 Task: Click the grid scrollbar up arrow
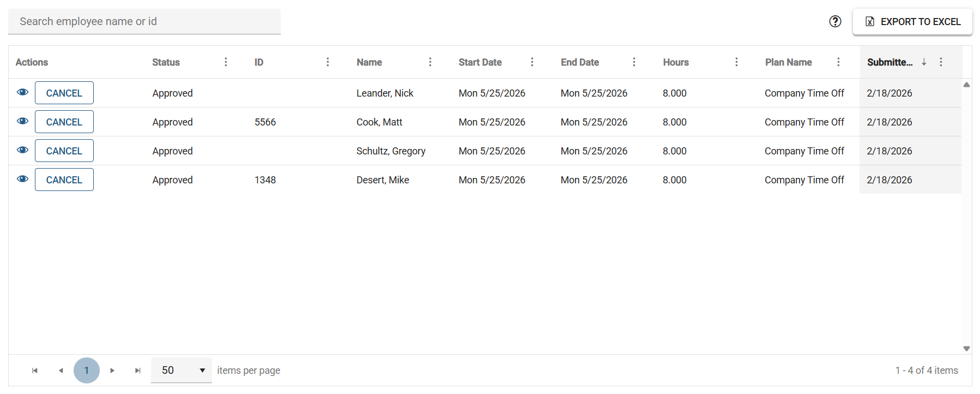coord(966,85)
